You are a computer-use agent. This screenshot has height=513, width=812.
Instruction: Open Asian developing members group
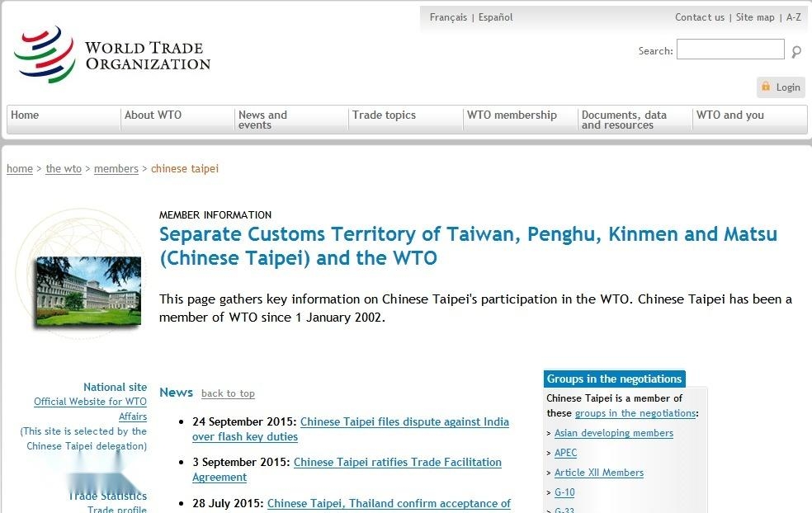pos(614,433)
